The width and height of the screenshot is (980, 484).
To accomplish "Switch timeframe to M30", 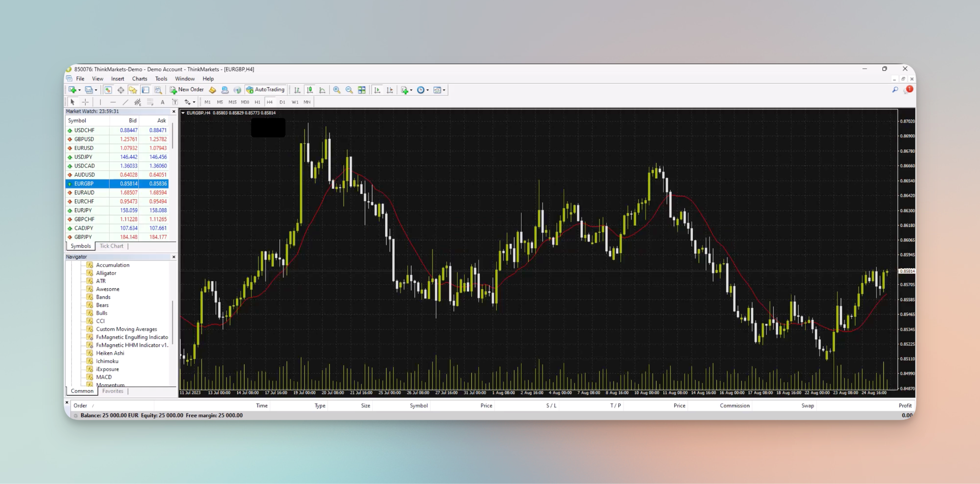I will [x=245, y=102].
